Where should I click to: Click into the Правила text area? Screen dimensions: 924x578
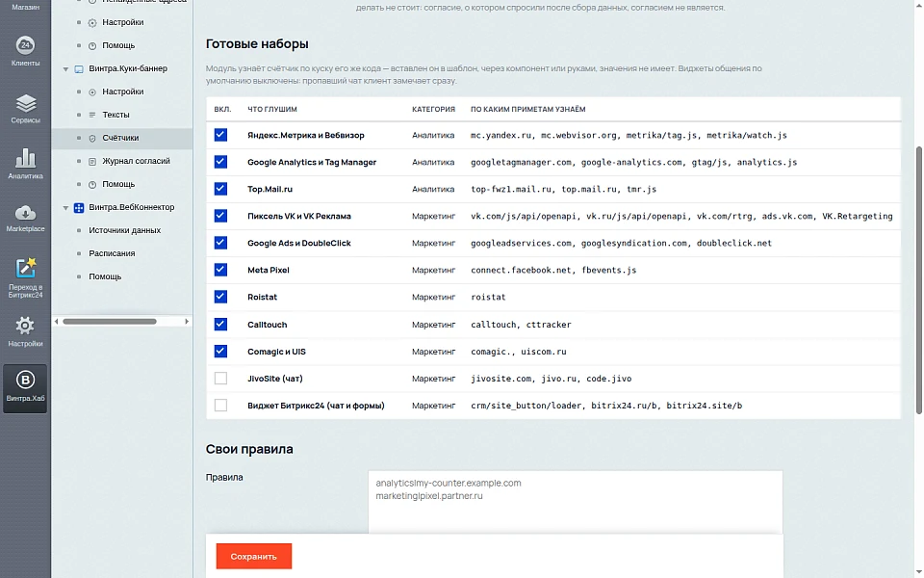click(x=576, y=503)
